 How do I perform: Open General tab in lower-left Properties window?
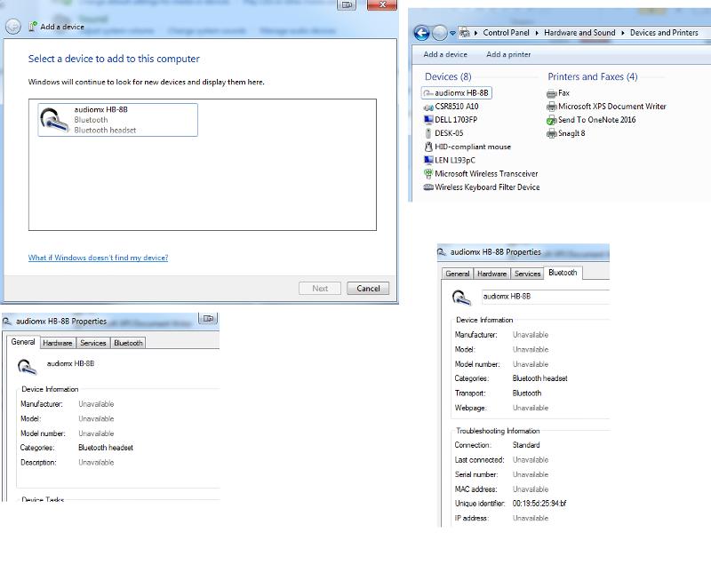click(23, 342)
